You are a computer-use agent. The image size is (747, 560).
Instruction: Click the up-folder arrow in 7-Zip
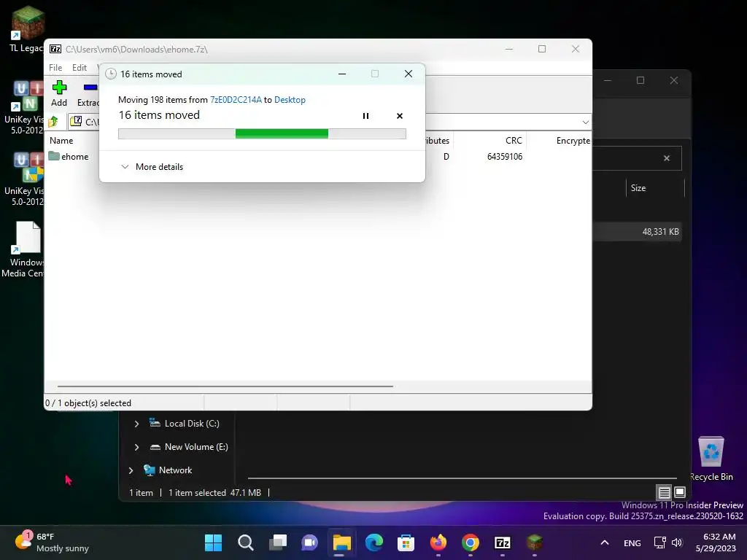click(x=53, y=122)
